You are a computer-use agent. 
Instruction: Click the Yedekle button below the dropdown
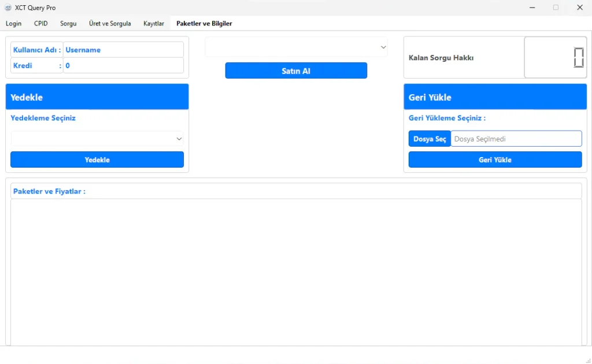pos(97,160)
